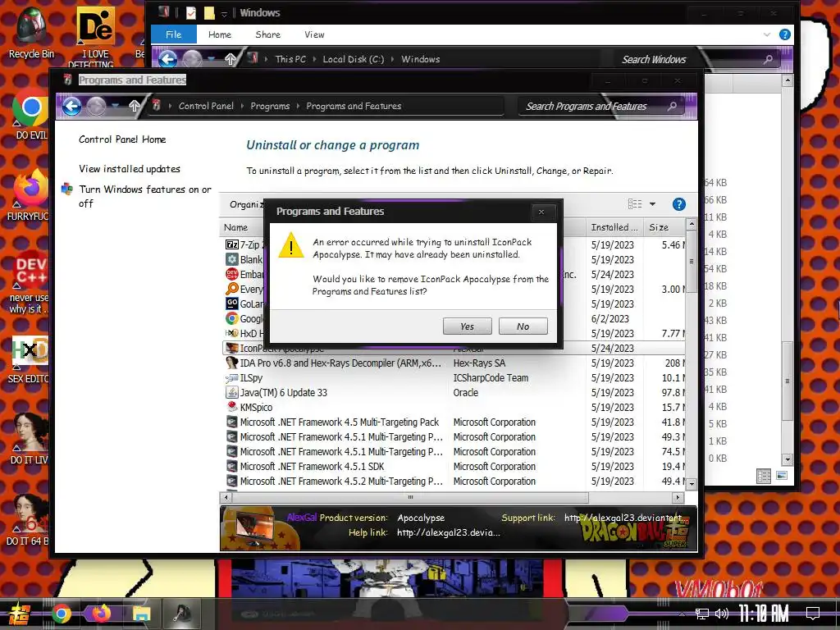Viewport: 840px width, 630px height.
Task: Open Turn Windows features on or off
Action: click(x=144, y=196)
